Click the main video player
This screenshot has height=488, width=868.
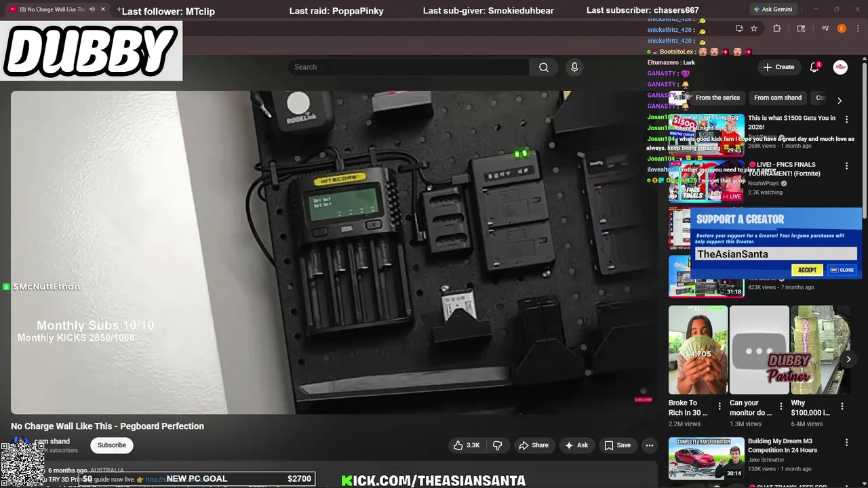334,252
